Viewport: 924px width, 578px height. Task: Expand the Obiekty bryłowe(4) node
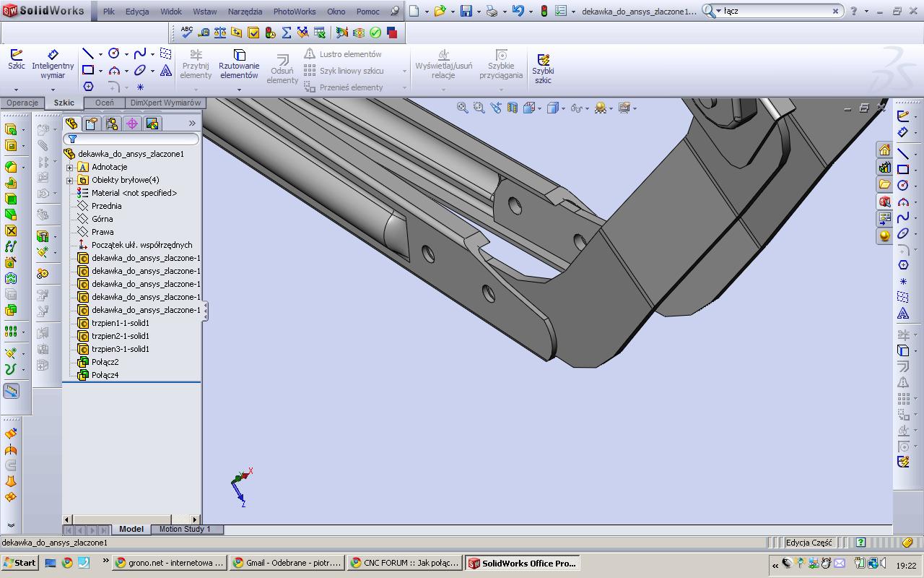70,180
